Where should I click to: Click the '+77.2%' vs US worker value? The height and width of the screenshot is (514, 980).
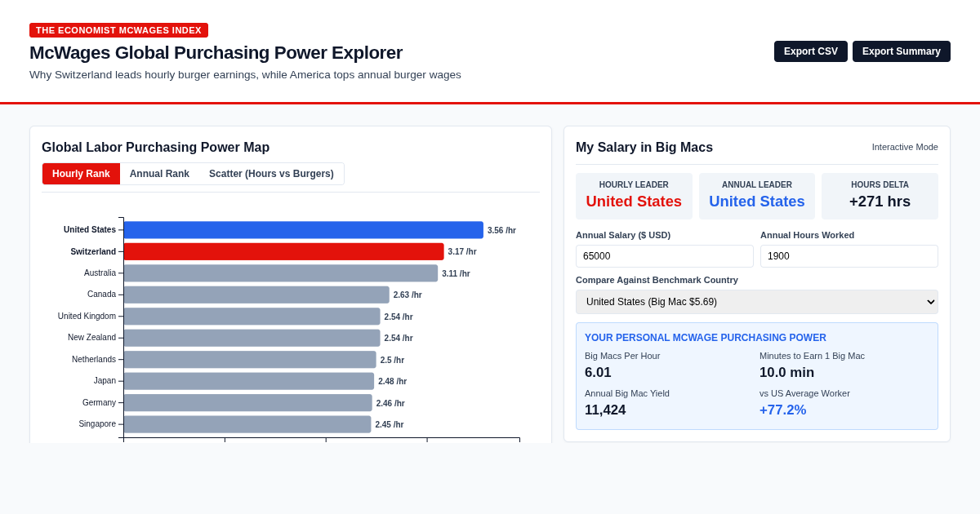point(782,410)
